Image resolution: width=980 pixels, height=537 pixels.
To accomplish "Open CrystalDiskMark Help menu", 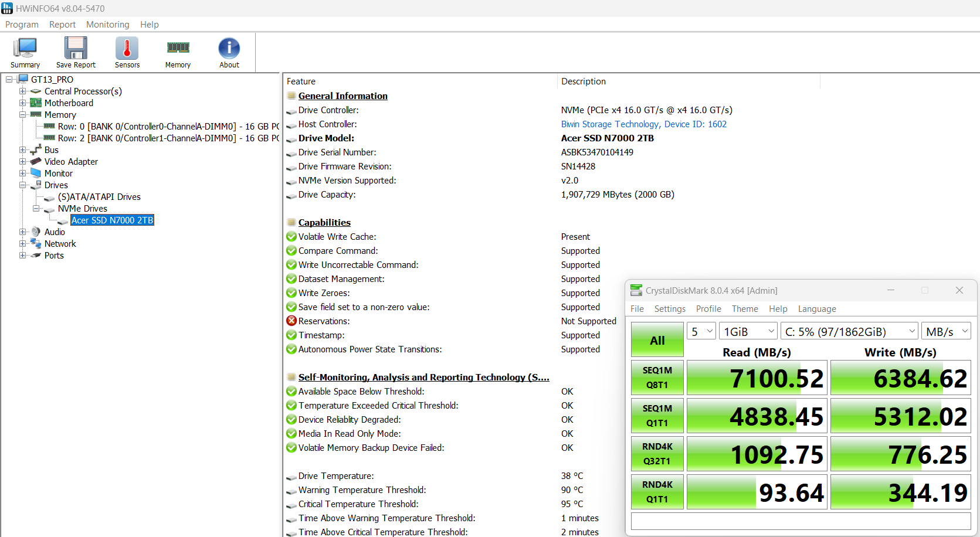I will point(778,308).
